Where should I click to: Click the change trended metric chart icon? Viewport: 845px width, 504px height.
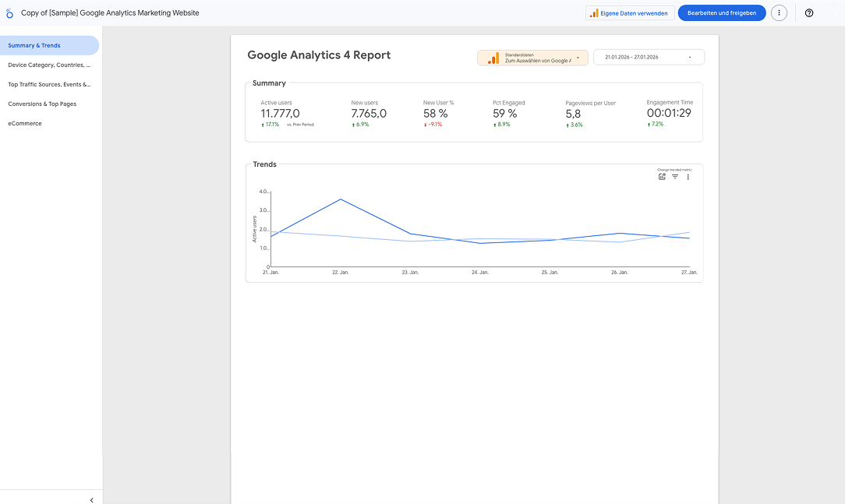click(662, 177)
